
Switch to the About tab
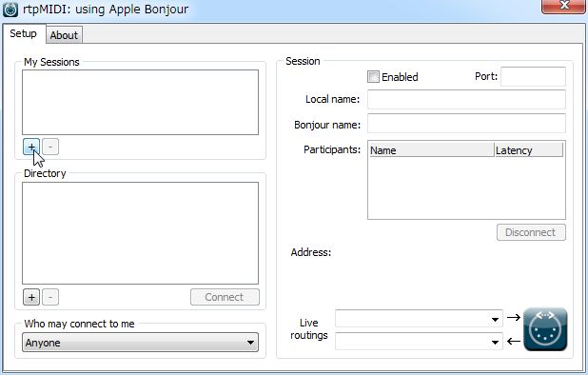point(64,35)
